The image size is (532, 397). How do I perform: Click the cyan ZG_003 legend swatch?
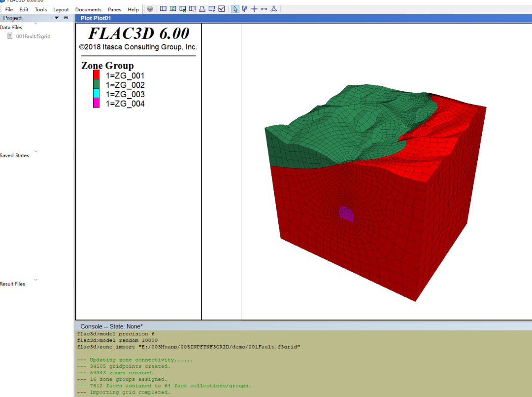pos(97,93)
